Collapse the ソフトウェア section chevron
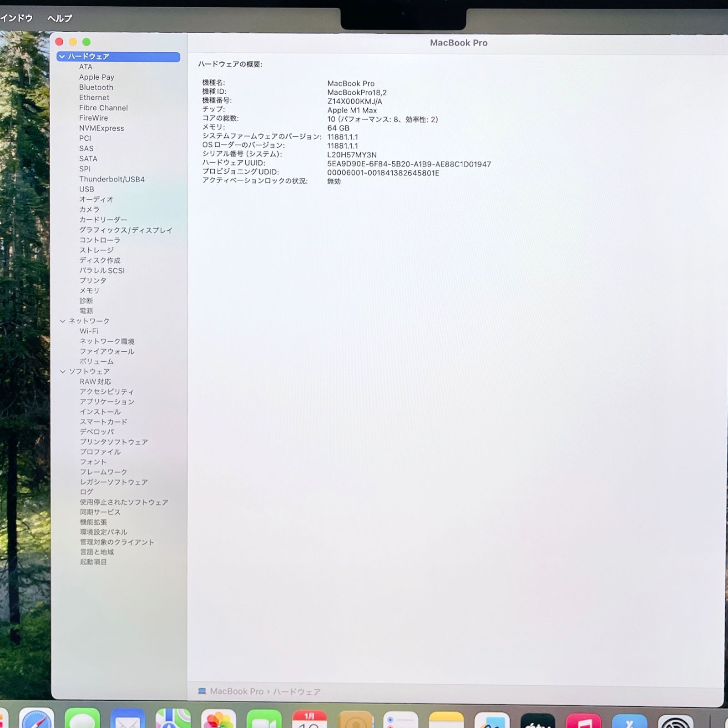Viewport: 728px width, 728px height. click(63, 371)
